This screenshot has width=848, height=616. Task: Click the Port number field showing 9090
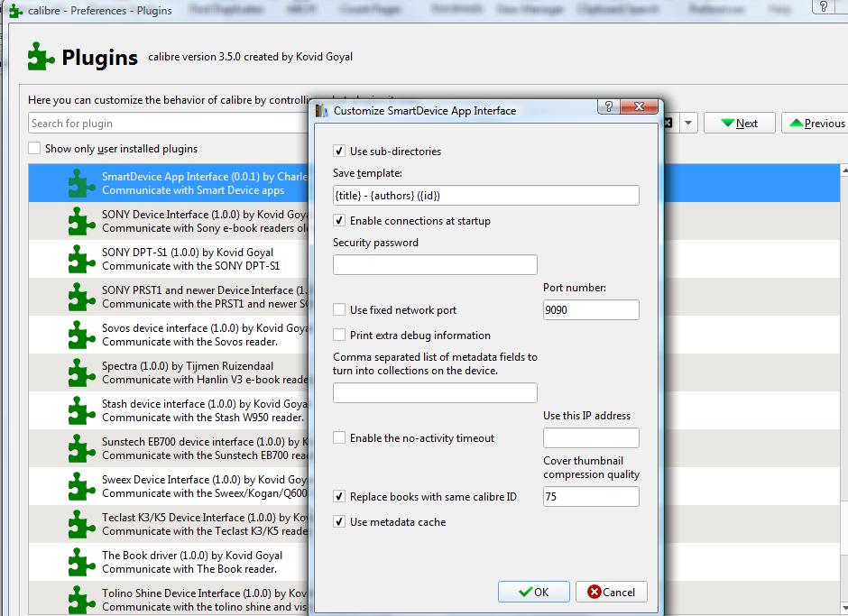click(x=591, y=310)
